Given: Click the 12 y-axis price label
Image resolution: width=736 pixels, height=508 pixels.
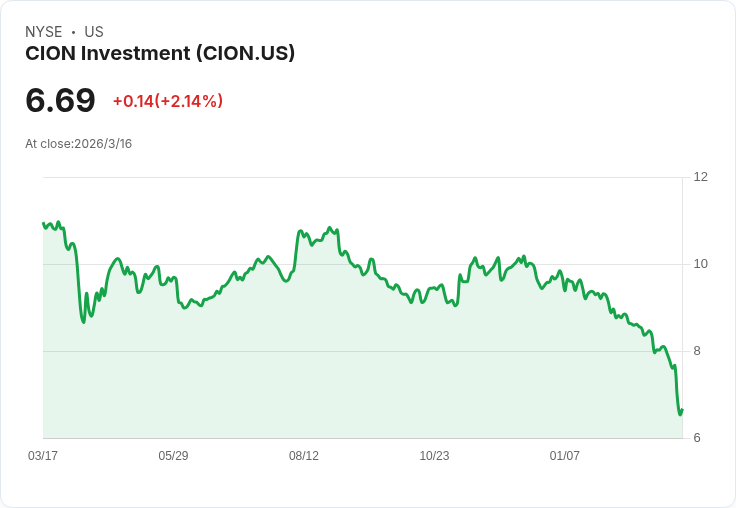Looking at the screenshot, I should point(700,177).
